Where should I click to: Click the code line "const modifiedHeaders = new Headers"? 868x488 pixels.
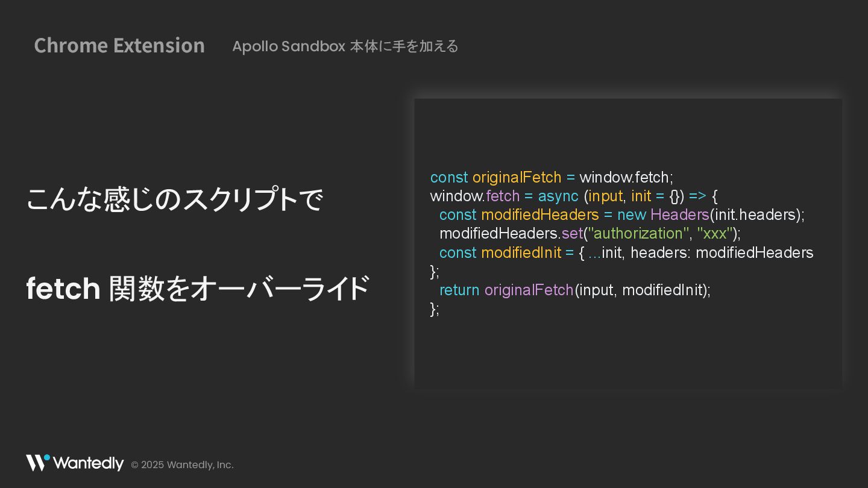621,214
